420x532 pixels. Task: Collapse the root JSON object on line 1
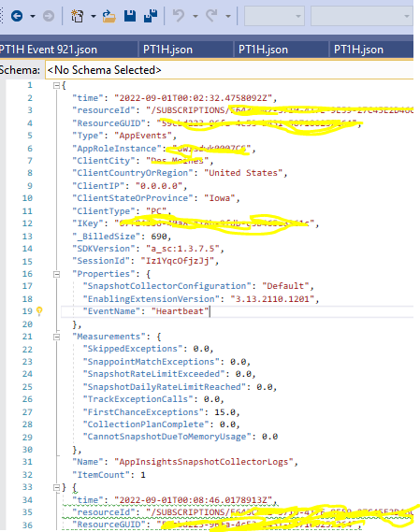57,85
